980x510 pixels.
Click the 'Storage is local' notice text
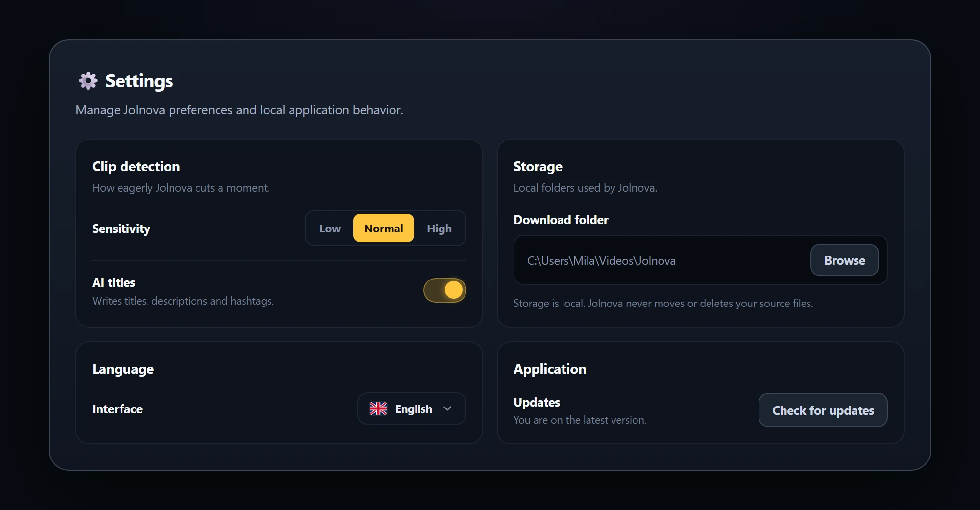click(663, 304)
